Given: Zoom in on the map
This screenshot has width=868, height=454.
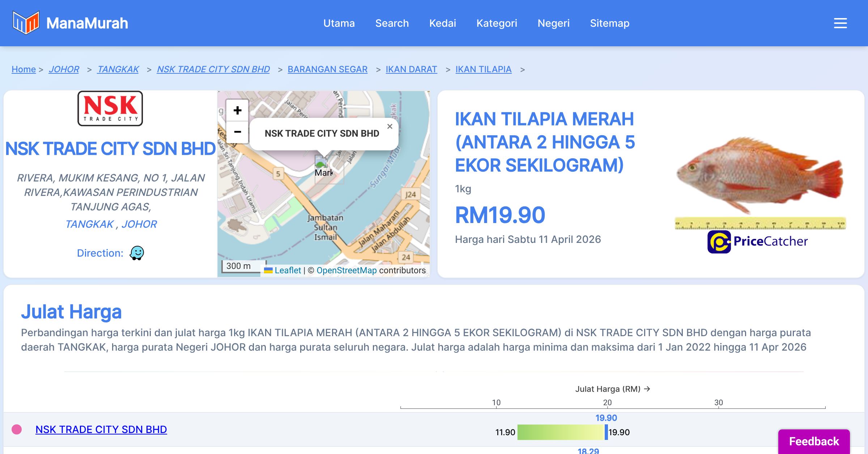Looking at the screenshot, I should 237,110.
